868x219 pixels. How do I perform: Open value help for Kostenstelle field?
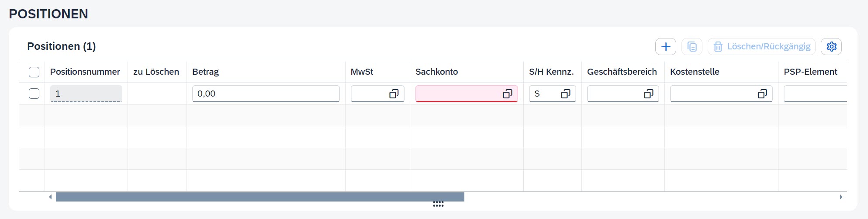coord(762,94)
